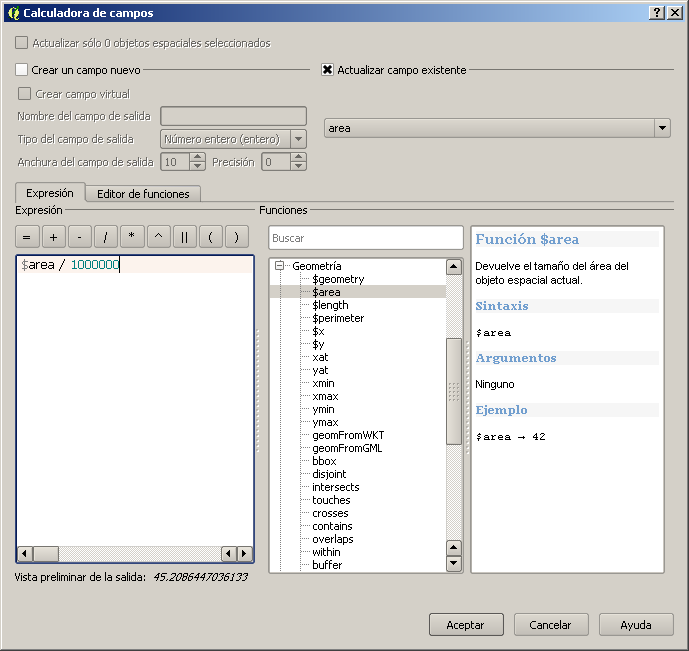Screen dimensions: 689x651
Task: Increase Anchura del campo de salida
Action: (x=198, y=157)
